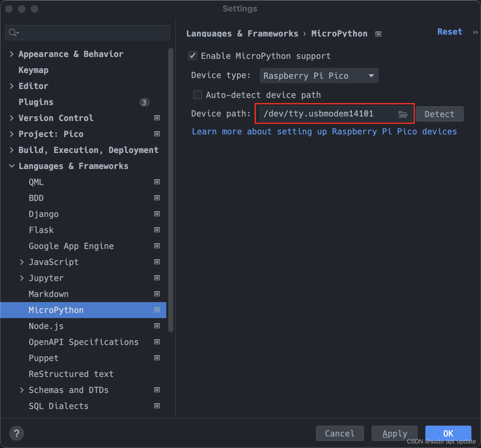This screenshot has width=481, height=448.
Task: Click Languages & Frameworks in the breadcrumb
Action: 242,33
